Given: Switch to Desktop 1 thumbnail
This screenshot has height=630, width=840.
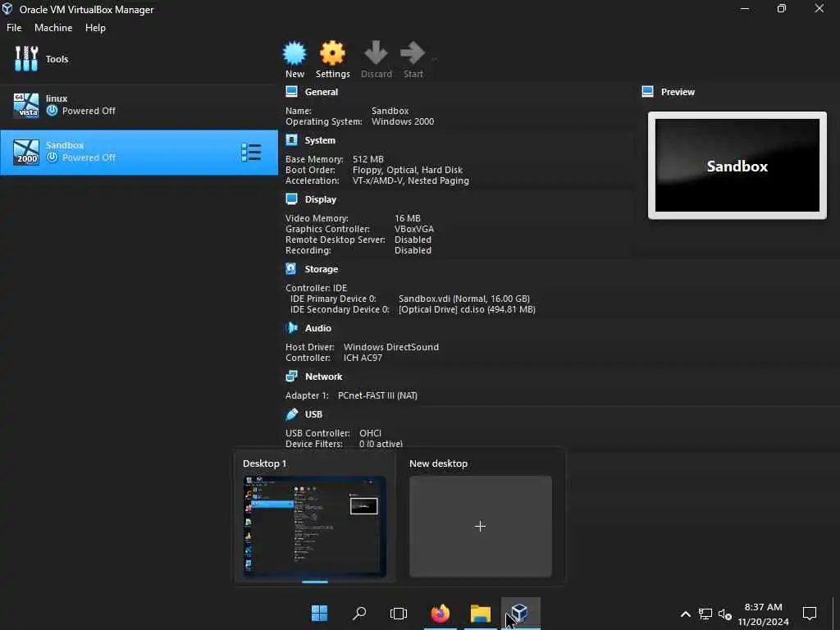Looking at the screenshot, I should (314, 527).
